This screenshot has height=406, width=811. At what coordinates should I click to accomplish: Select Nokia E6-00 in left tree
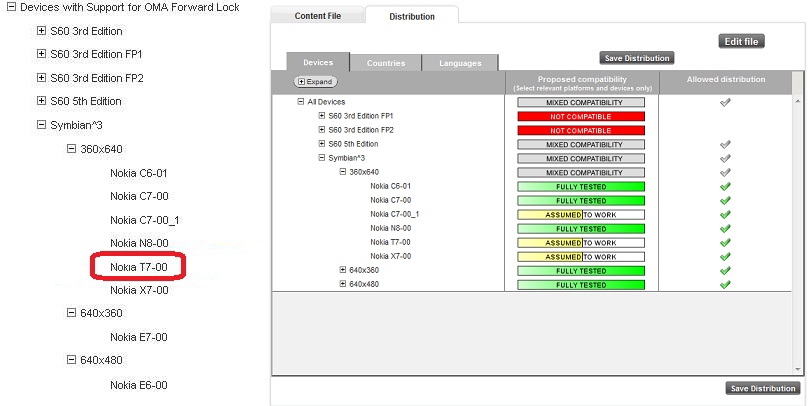(x=139, y=385)
